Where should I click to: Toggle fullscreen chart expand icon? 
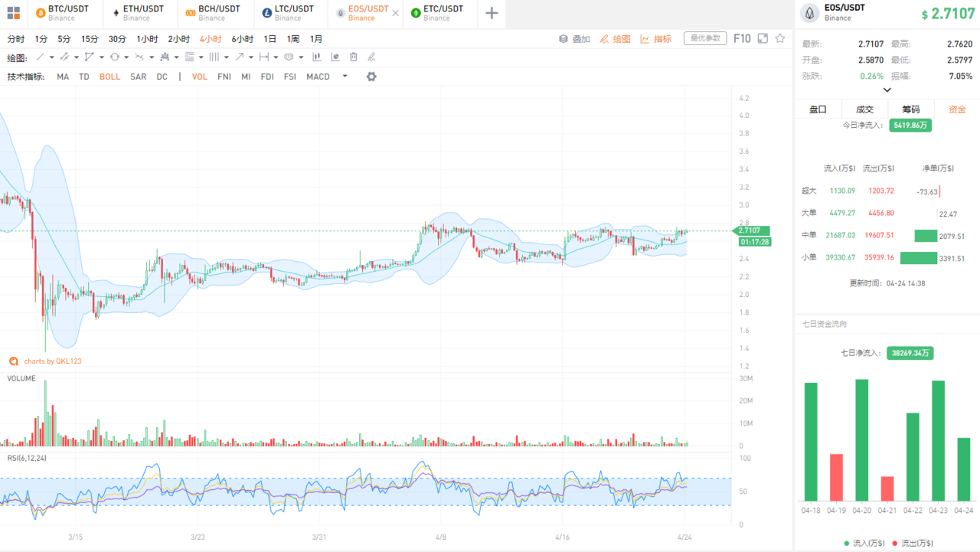(x=763, y=38)
